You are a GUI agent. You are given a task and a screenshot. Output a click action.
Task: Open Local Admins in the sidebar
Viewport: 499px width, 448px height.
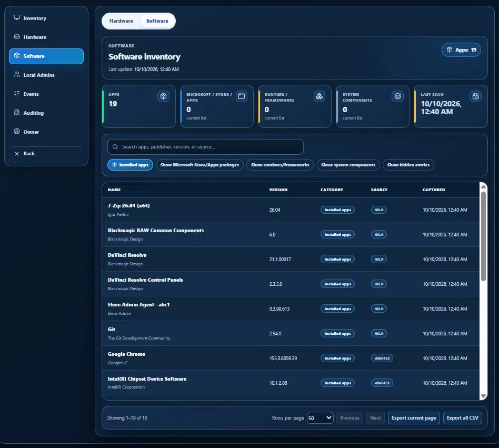(46, 75)
